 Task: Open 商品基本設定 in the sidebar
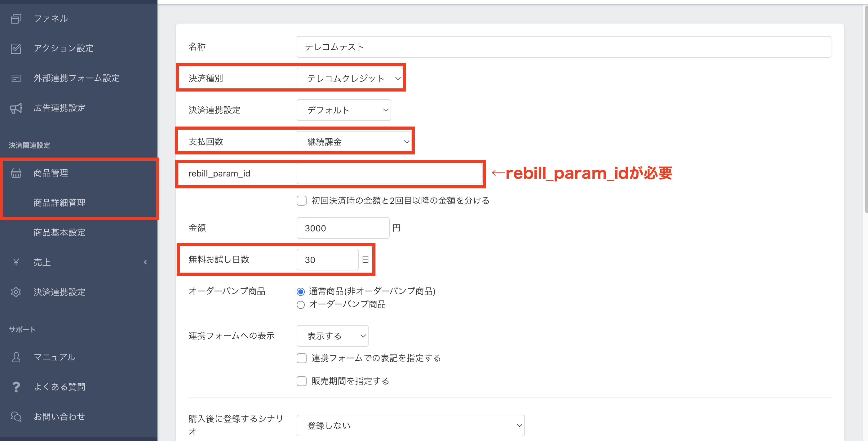tap(59, 232)
